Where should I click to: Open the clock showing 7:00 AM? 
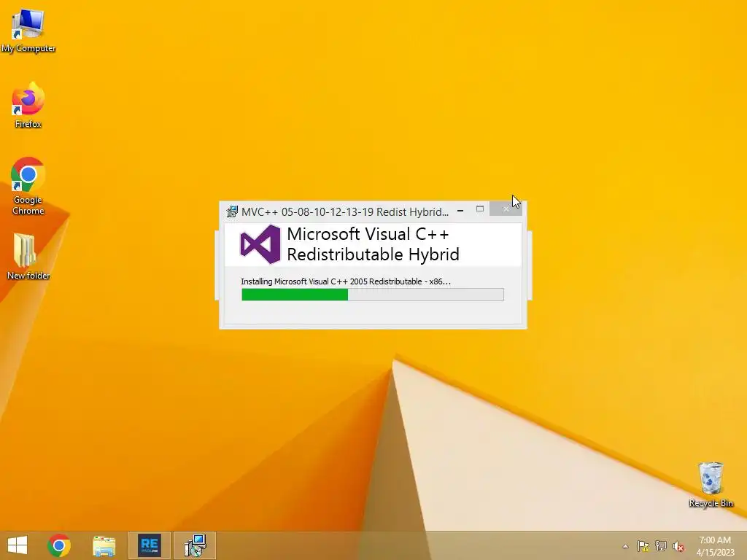point(715,546)
